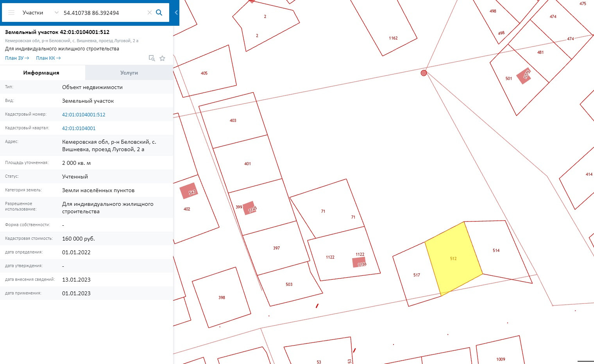594x364 pixels.
Task: Select parcel 481 on the map
Action: click(540, 52)
